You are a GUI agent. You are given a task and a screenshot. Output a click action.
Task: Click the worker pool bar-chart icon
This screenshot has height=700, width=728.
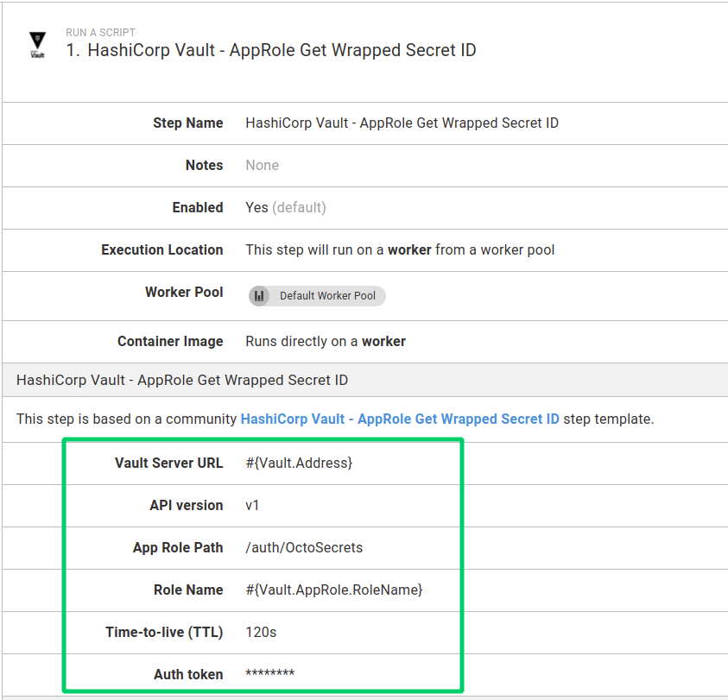pos(260,296)
